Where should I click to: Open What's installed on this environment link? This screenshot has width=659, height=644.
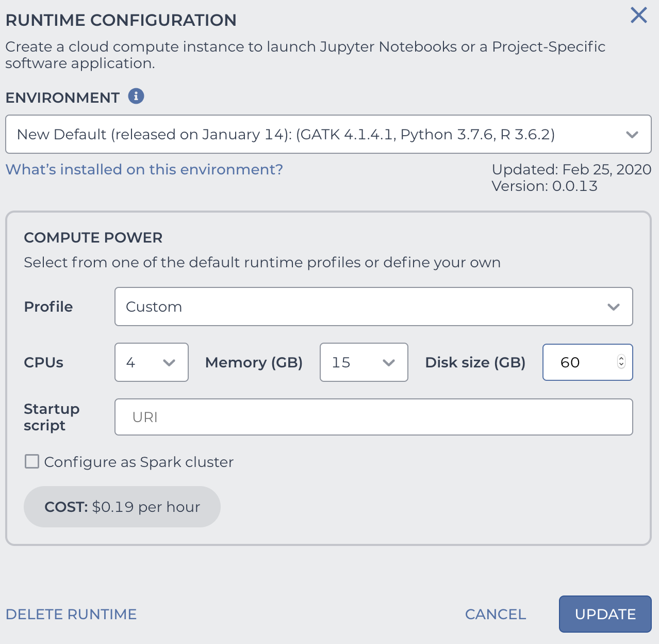click(x=144, y=169)
